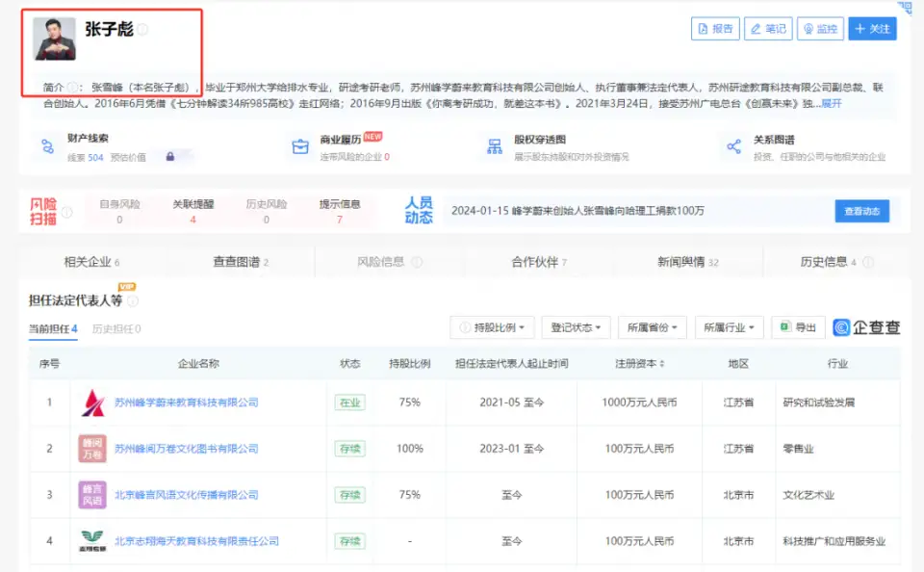The height and width of the screenshot is (572, 924).
Task: Expand the 持股比例 filter dropdown
Action: pos(492,328)
